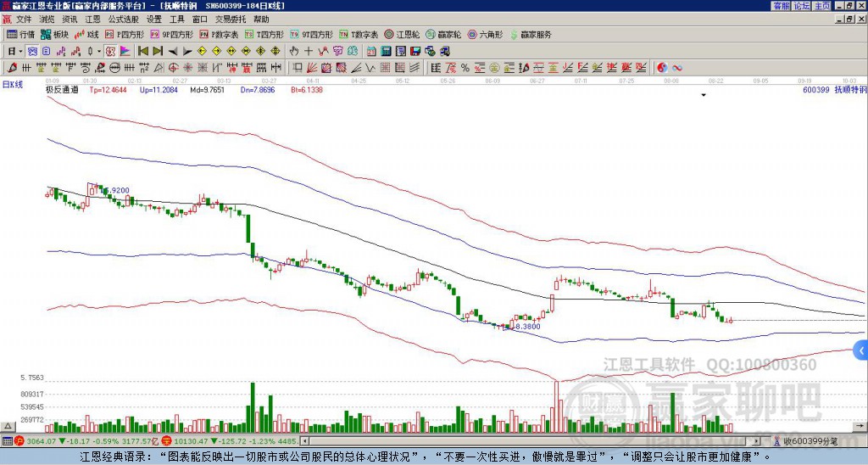Screen dimensions: 868x465
Task: Open the 公式选股 menu
Action: click(124, 20)
